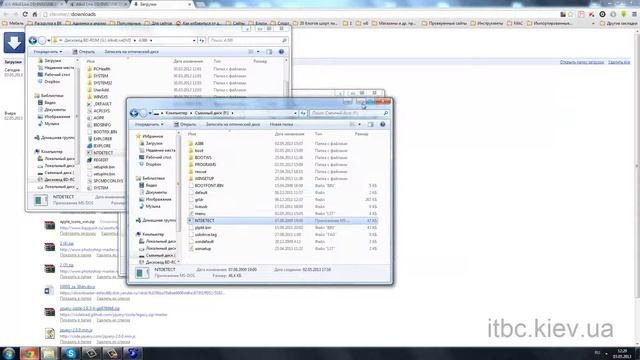
Task: Select Dropbox in Removable disk window sidebar
Action: [150, 164]
